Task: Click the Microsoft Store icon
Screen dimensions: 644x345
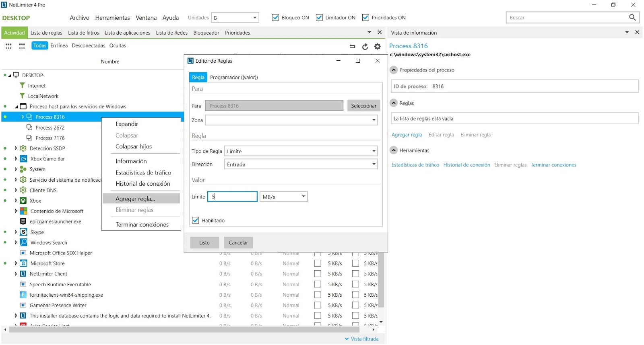Action: coord(24,263)
